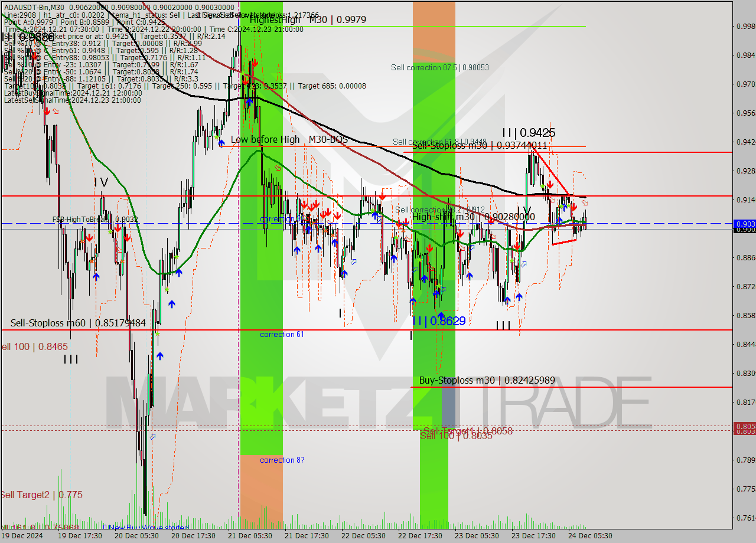Click the HighestHigh M30 | 0.9979 label
Image resolution: width=756 pixels, height=543 pixels.
308,19
